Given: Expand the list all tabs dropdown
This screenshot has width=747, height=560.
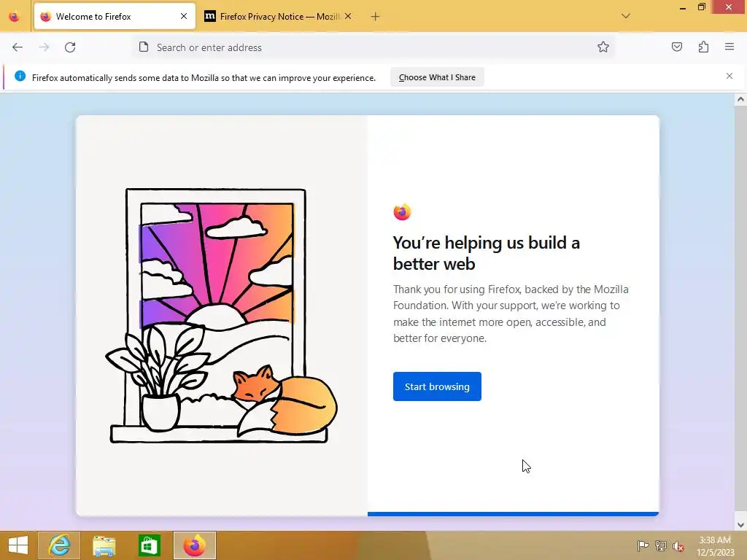Looking at the screenshot, I should tap(626, 16).
